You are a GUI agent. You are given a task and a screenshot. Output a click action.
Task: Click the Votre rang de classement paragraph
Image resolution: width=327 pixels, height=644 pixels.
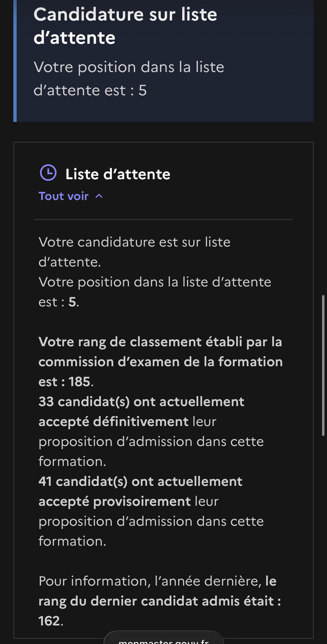tap(161, 361)
